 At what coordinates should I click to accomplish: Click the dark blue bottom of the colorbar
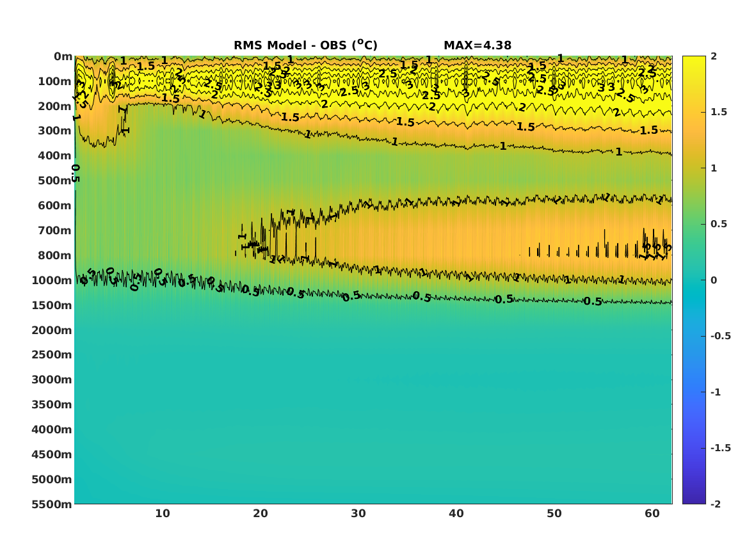click(694, 498)
